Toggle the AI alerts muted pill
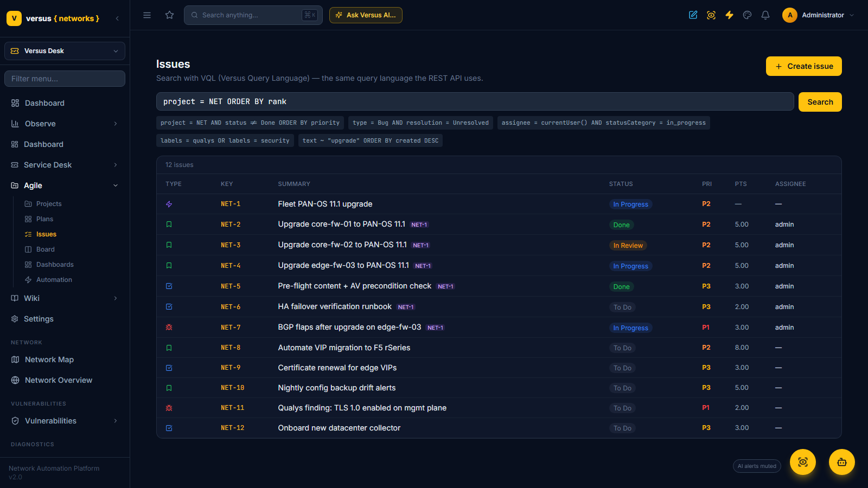The width and height of the screenshot is (868, 488). [757, 466]
